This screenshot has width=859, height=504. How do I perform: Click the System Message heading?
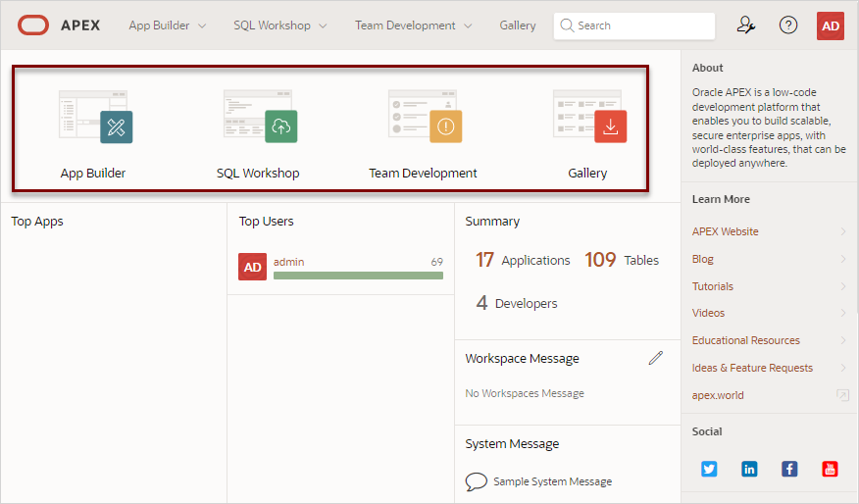coord(512,444)
